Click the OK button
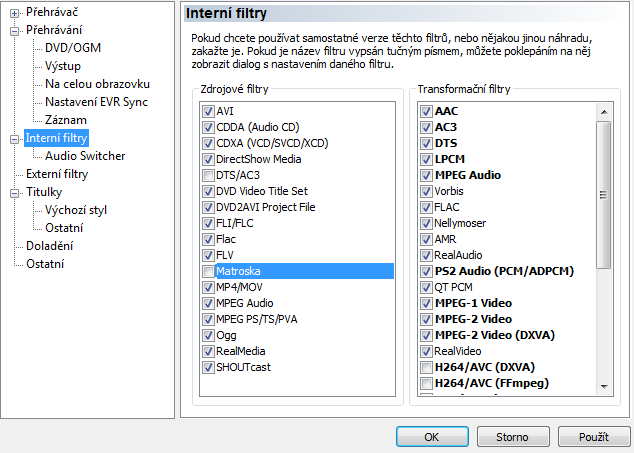634x453 pixels. tap(431, 437)
